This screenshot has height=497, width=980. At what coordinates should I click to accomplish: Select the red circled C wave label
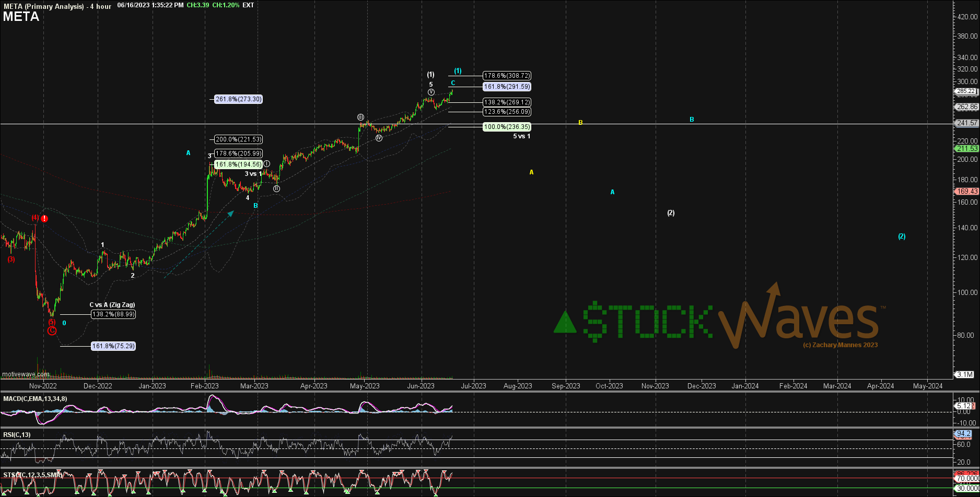52,330
